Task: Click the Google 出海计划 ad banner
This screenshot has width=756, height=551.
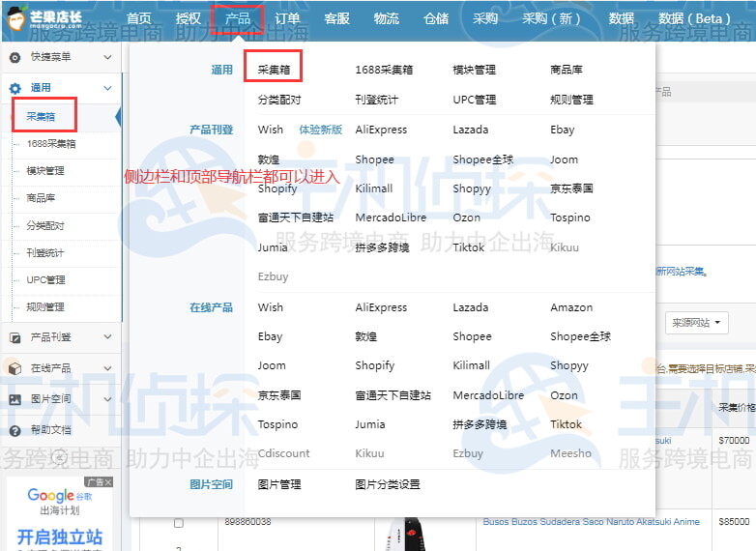Action: click(x=59, y=513)
